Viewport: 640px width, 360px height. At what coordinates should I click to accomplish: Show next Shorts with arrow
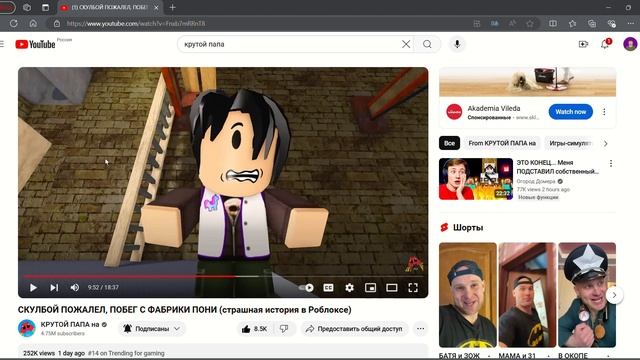(x=614, y=295)
